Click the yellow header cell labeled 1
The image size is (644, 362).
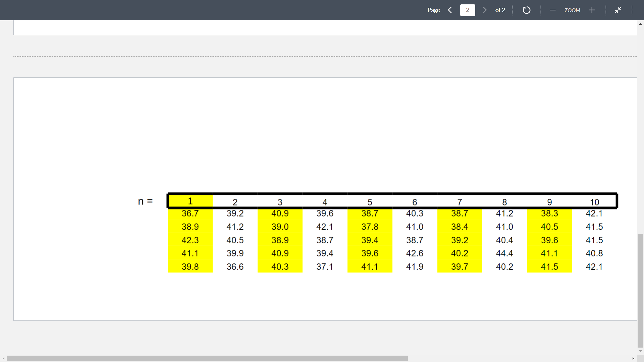[190, 201]
